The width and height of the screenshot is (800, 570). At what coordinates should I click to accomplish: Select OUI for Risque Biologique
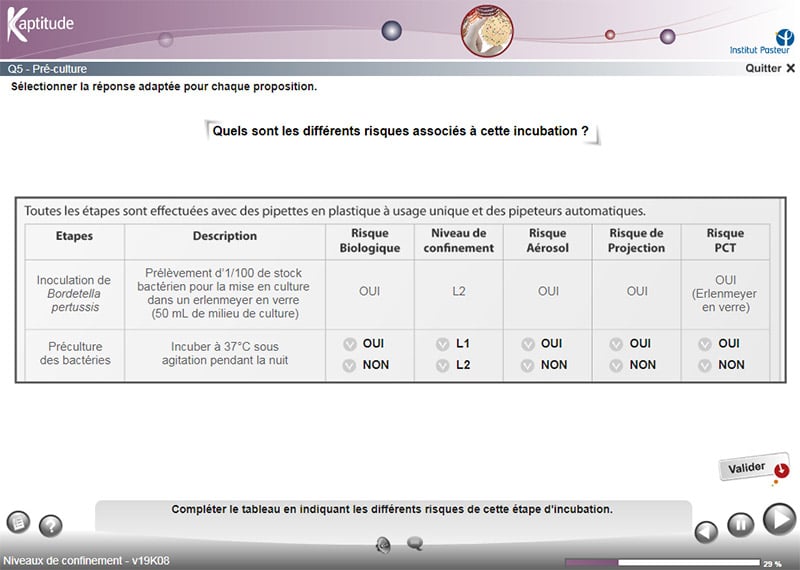(x=350, y=344)
